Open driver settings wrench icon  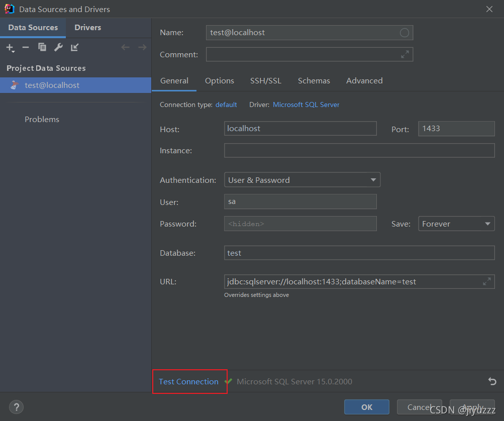(x=58, y=48)
